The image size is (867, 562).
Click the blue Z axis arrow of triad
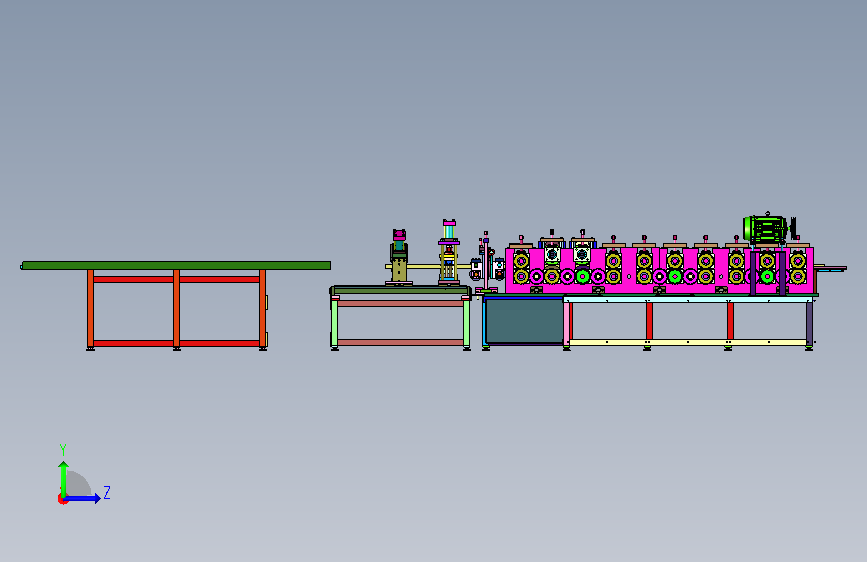click(83, 498)
